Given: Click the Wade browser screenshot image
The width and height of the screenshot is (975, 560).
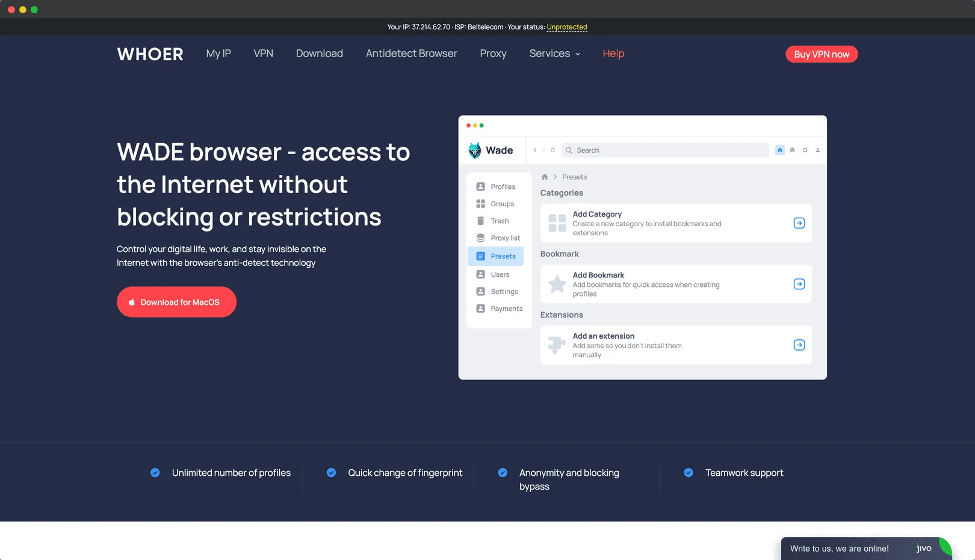Looking at the screenshot, I should [x=642, y=247].
